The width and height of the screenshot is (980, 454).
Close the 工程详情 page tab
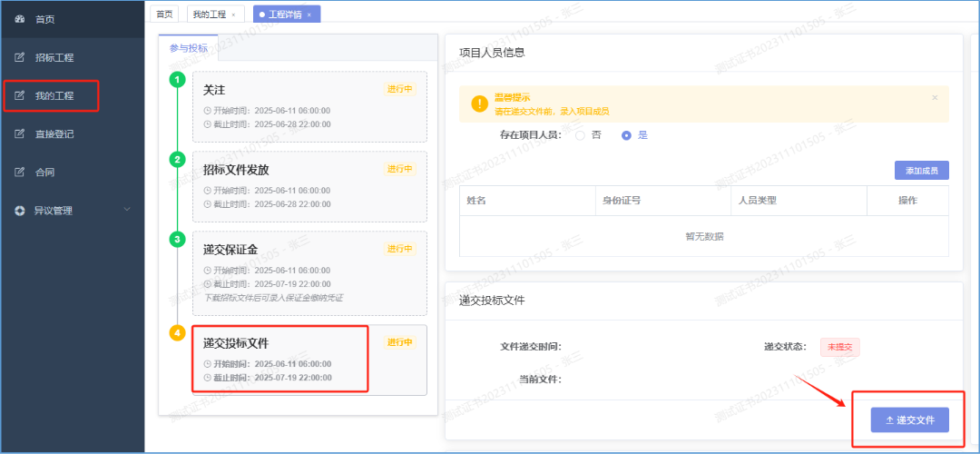pyautogui.click(x=309, y=15)
